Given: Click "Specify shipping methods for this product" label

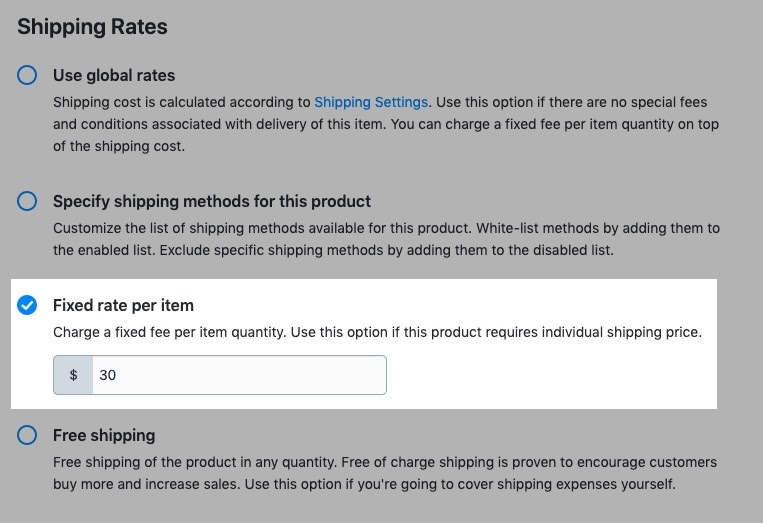Looking at the screenshot, I should click(x=212, y=201).
